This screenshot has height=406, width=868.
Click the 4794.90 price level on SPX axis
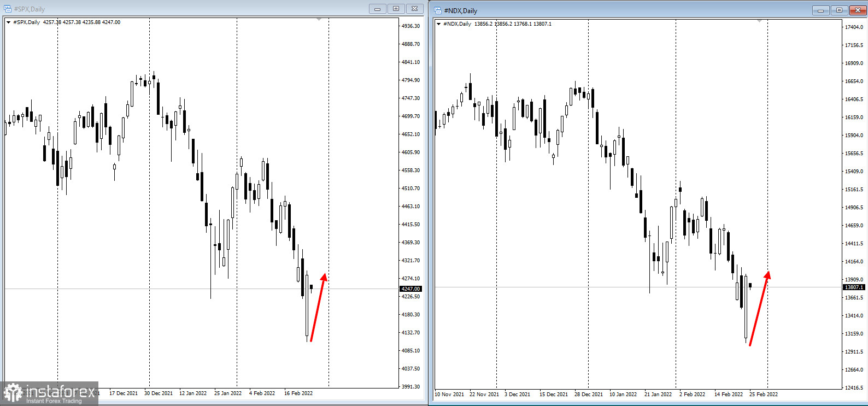(x=410, y=80)
